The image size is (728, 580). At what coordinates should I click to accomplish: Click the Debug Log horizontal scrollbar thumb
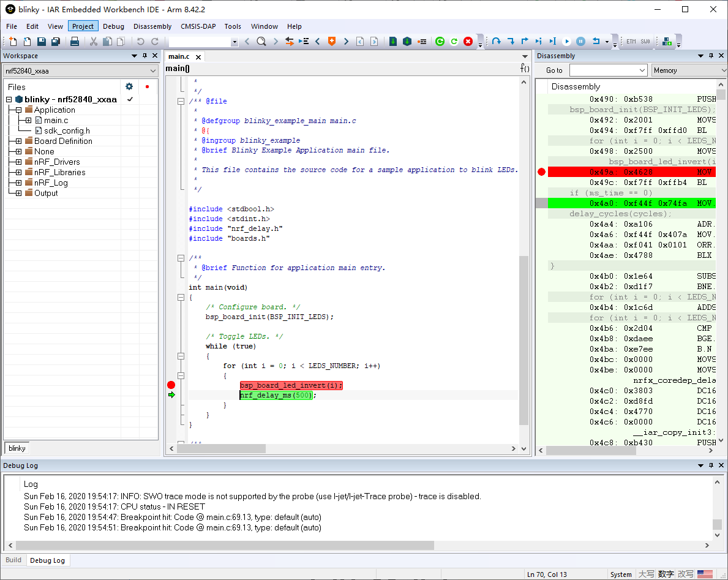tap(225, 545)
